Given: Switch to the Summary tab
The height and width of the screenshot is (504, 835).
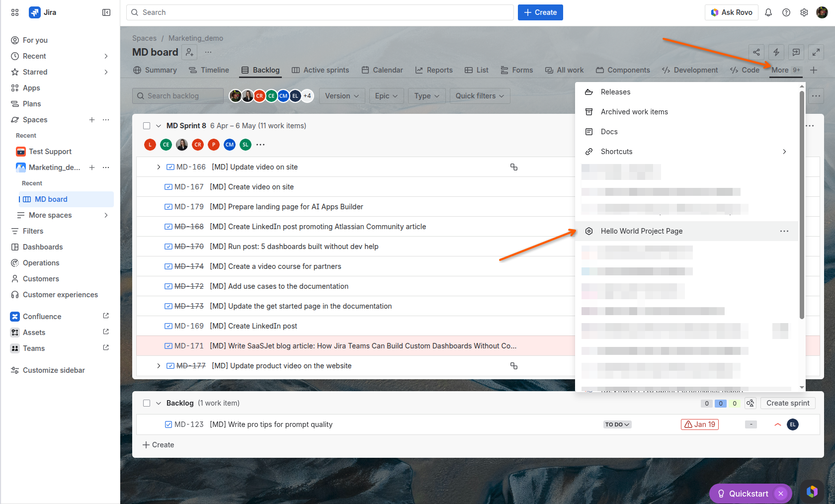Looking at the screenshot, I should click(x=155, y=70).
